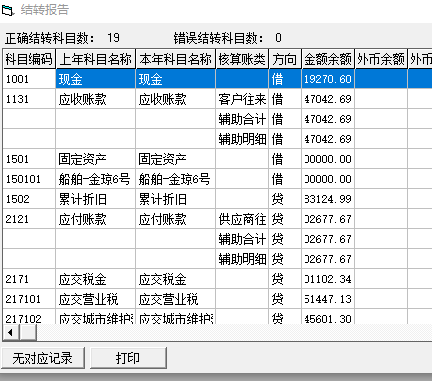
Task: Select the 核算账类 column header
Action: 242,59
